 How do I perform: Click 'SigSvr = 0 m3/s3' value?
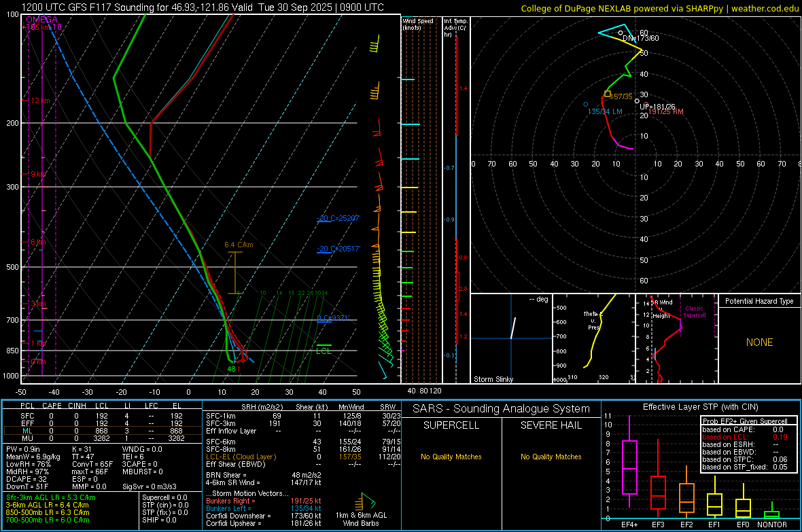click(150, 486)
